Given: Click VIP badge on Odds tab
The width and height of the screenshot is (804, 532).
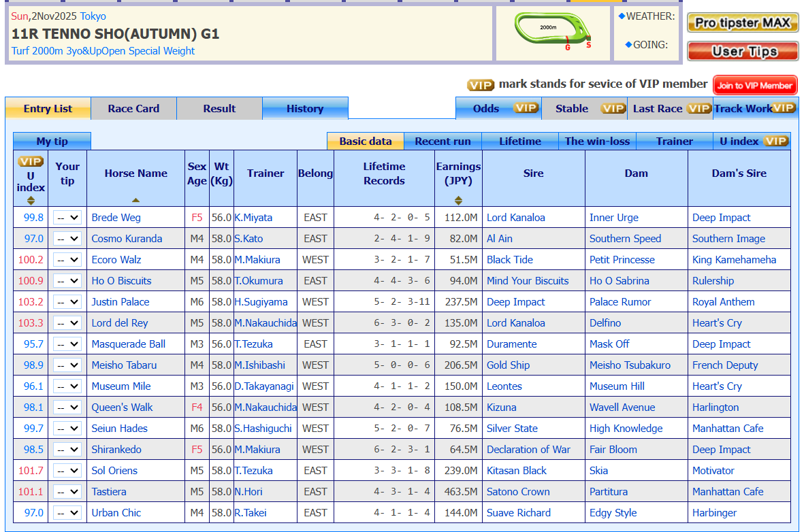Looking at the screenshot, I should point(526,108).
